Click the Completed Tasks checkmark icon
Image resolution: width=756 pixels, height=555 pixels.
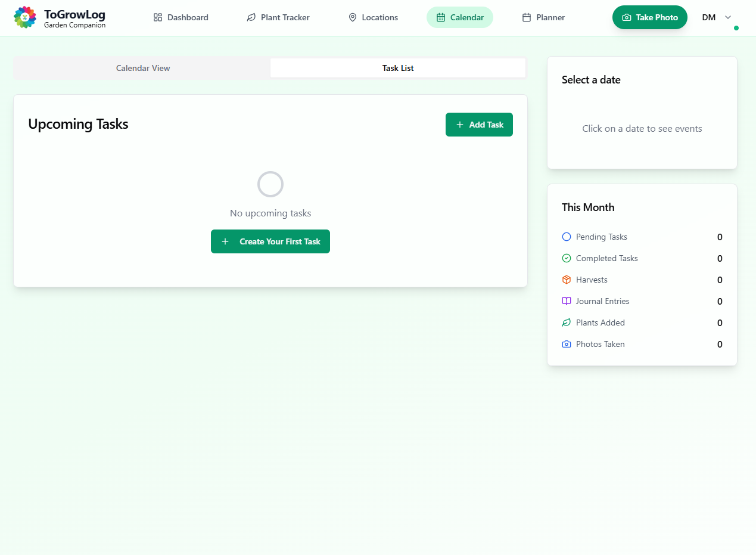[567, 258]
